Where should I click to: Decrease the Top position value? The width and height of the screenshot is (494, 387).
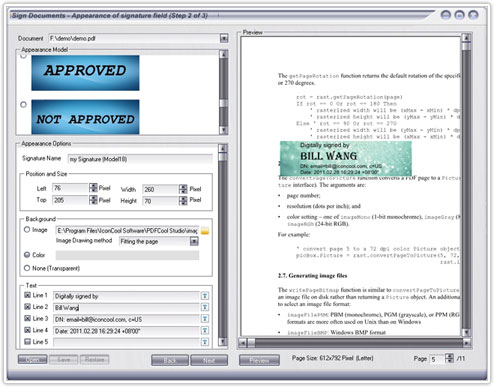93,202
